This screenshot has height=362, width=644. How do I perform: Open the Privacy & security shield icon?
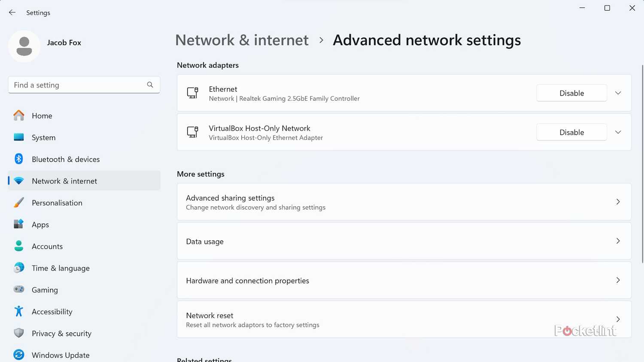[19, 333]
